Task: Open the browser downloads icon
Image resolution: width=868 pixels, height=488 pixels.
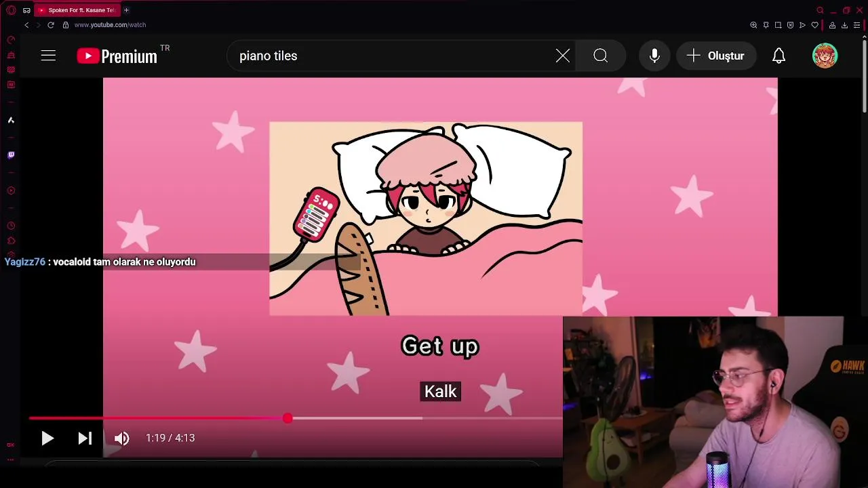Action: point(844,25)
